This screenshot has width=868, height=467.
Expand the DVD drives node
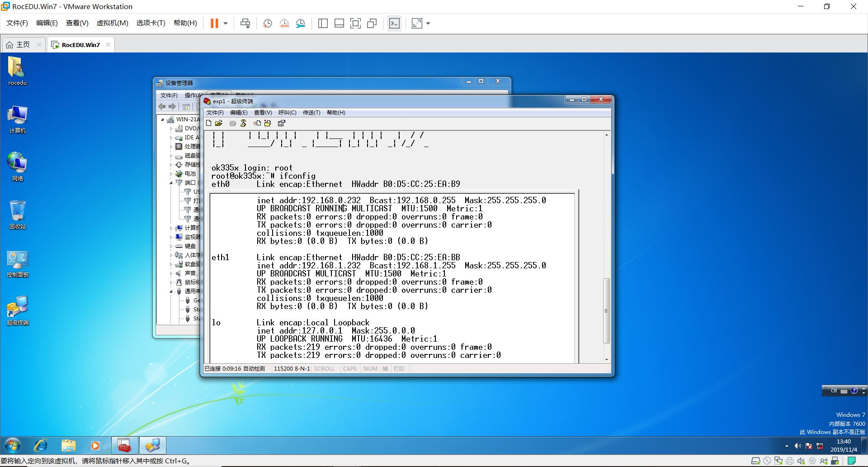[171, 129]
